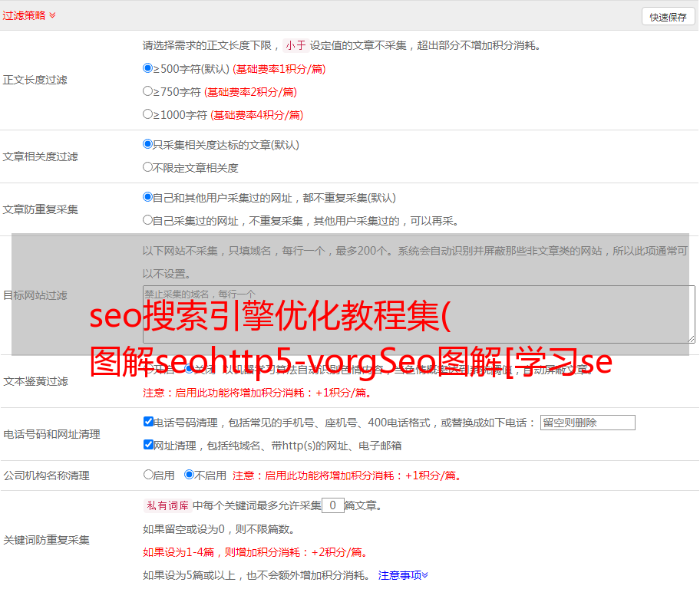Click the 基础费率2积分/篇 text
This screenshot has width=700, height=589.
pyautogui.click(x=250, y=92)
